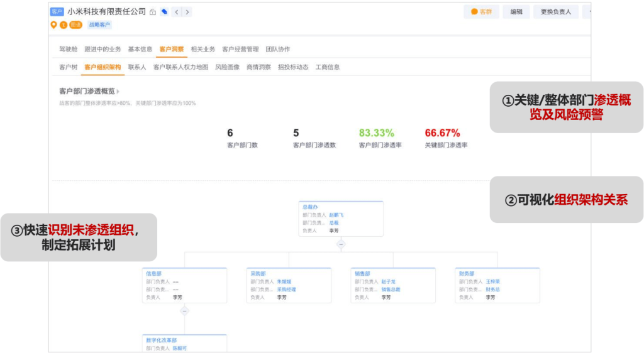Open 赵鹏飞 contact link in 总裁办
This screenshot has width=644, height=353.
336,215
